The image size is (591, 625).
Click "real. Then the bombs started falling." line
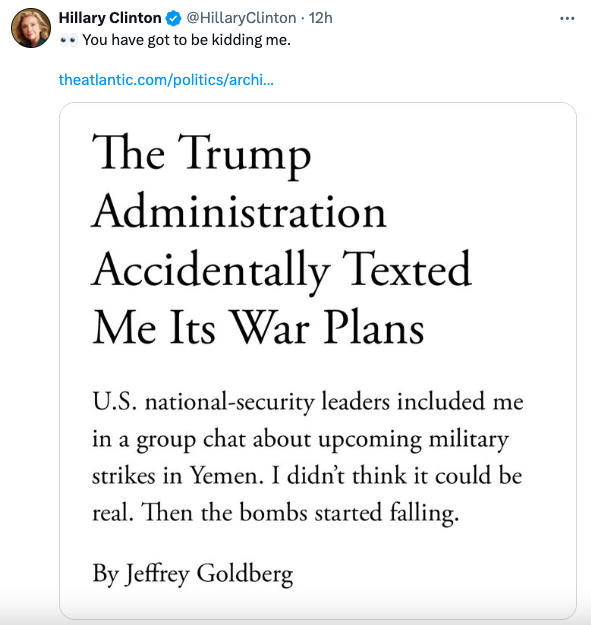click(x=276, y=513)
